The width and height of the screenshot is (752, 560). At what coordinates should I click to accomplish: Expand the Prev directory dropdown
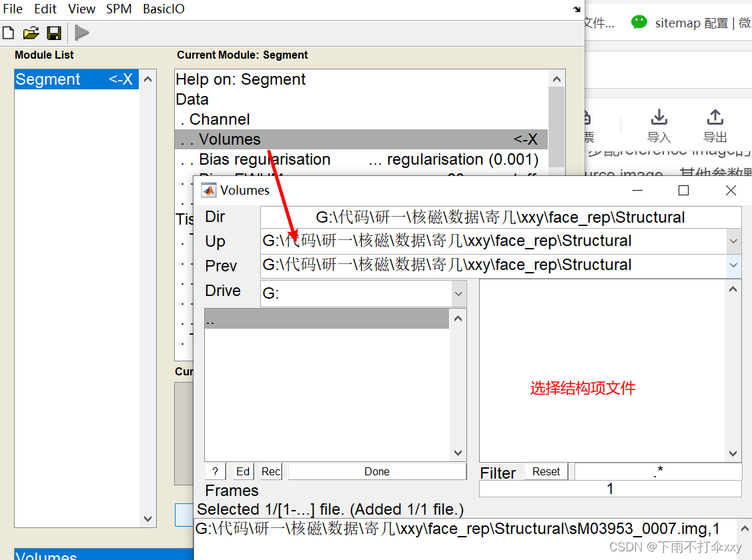733,265
